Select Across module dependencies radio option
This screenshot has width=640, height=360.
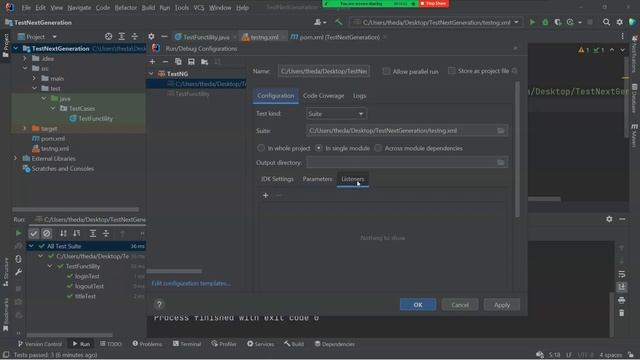point(378,148)
